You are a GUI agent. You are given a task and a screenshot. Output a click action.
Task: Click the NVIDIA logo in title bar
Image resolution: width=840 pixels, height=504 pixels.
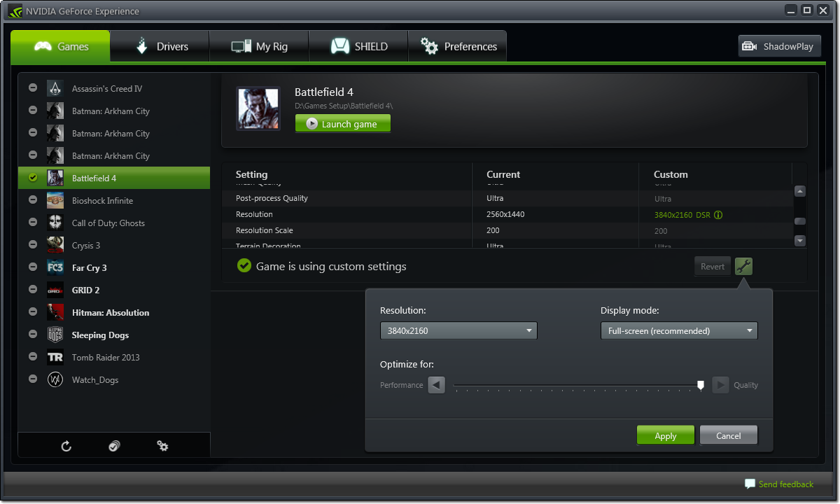click(15, 10)
